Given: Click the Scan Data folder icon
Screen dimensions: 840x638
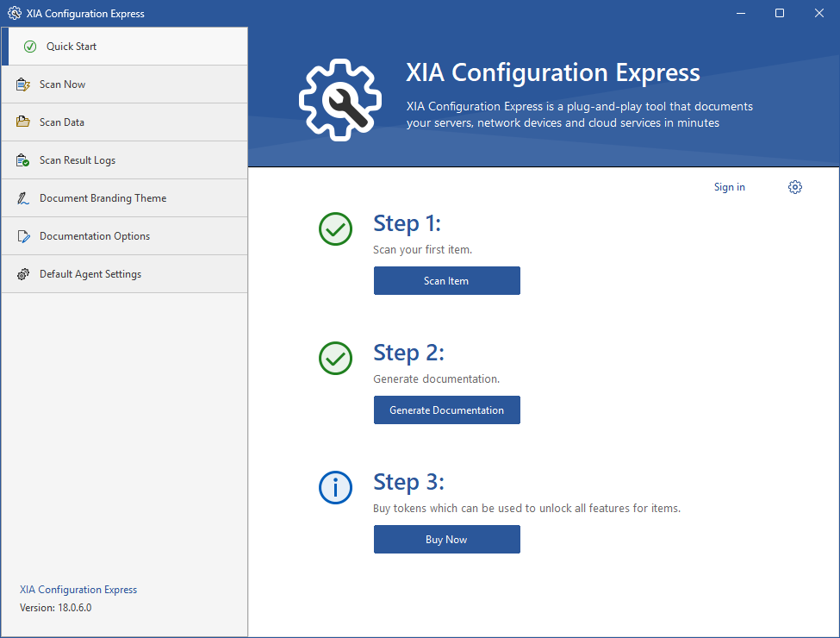Looking at the screenshot, I should tap(23, 122).
